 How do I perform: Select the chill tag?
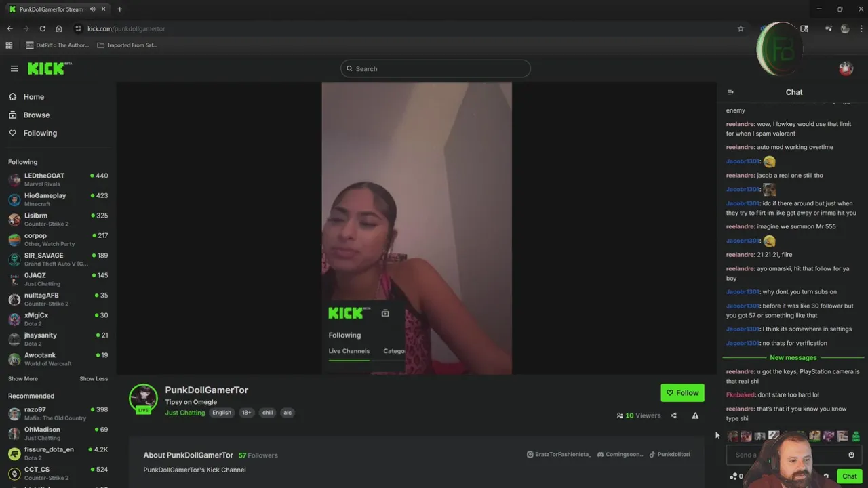267,413
